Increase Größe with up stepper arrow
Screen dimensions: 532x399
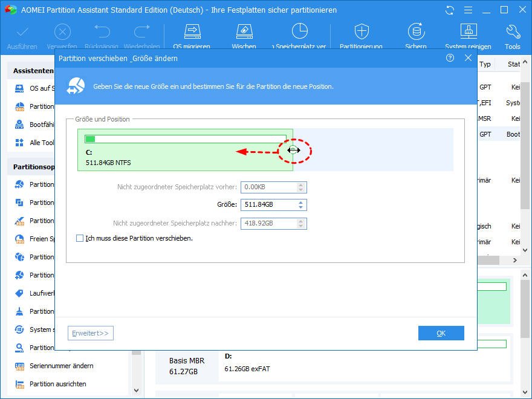[300, 202]
